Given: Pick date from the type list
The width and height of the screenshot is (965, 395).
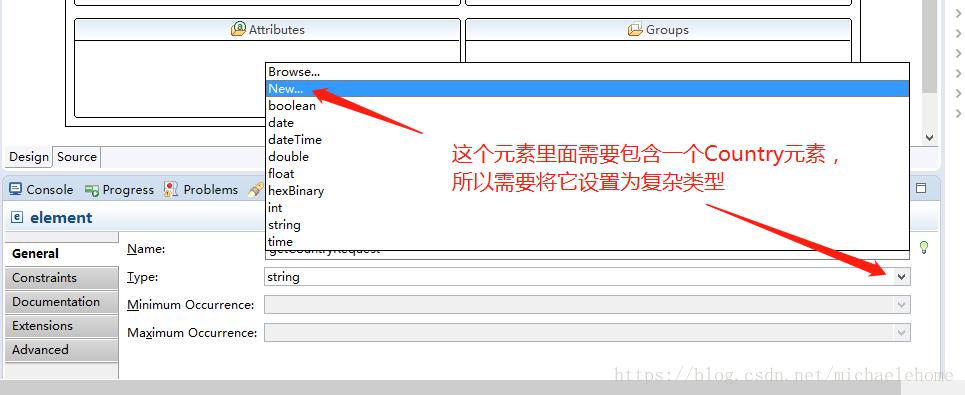Looking at the screenshot, I should (587, 123).
